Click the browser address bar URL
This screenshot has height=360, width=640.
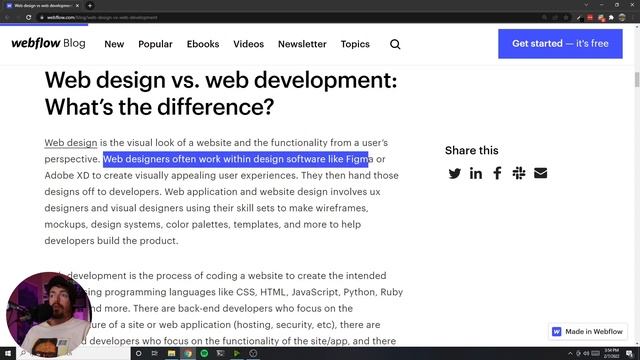(102, 18)
